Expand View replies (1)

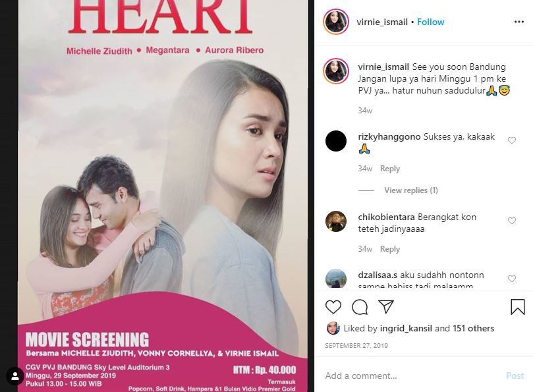[411, 190]
